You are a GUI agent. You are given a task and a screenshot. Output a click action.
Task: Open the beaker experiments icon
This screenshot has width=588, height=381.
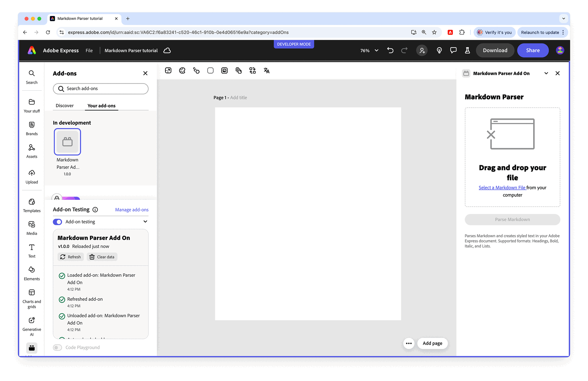(467, 50)
